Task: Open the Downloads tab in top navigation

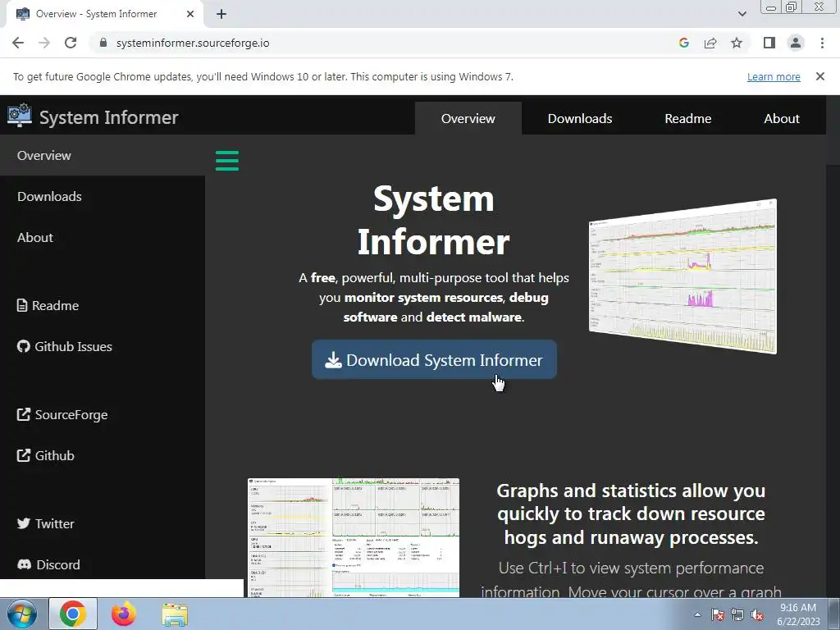Action: tap(580, 118)
